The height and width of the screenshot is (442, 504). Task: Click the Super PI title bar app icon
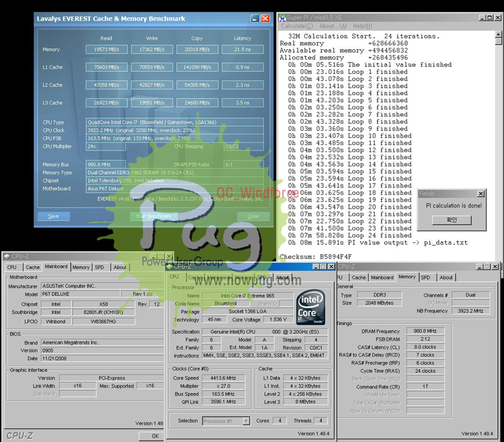coord(282,17)
